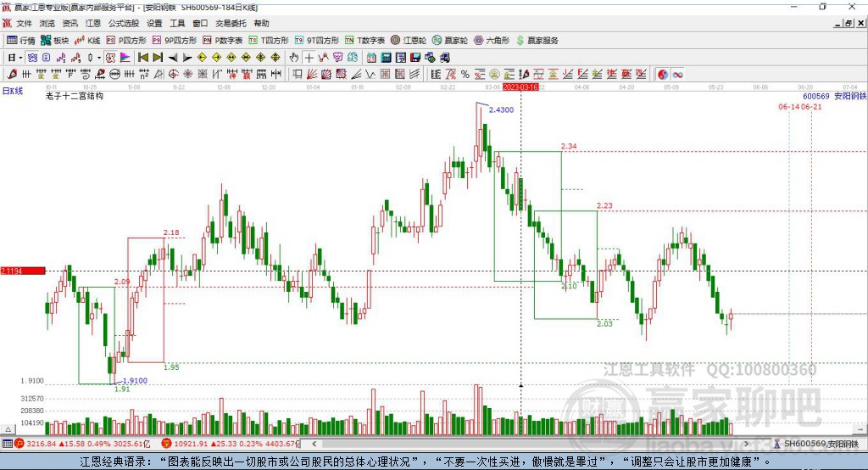
Task: Click the black right-arrow chart scroll icon
Action: (x=187, y=58)
